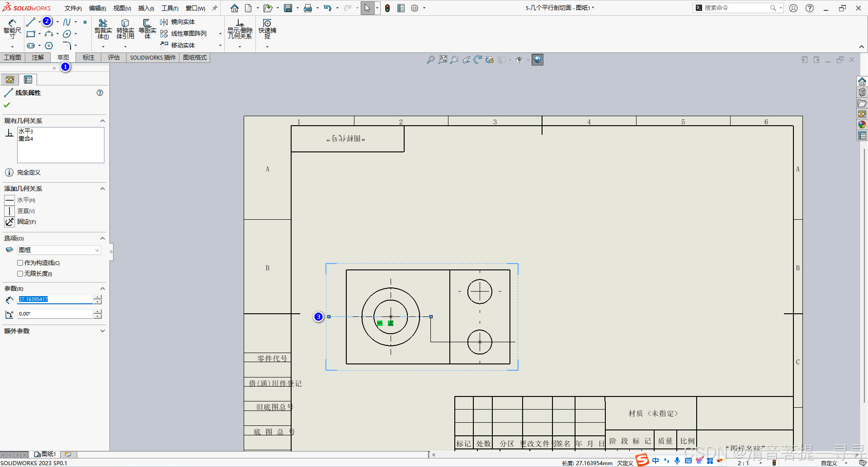868x467 pixels.
Task: Switch to 图纸格式 (Sheet Format) tab
Action: (195, 57)
